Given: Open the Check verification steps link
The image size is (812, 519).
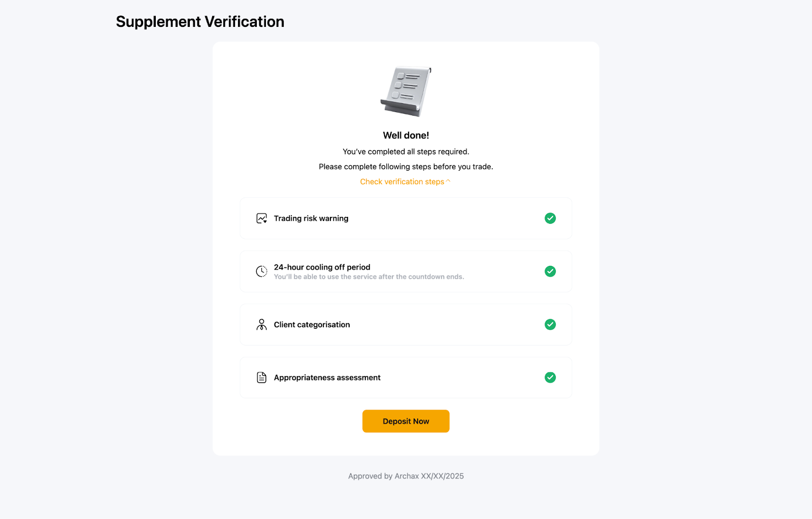Looking at the screenshot, I should [402, 182].
